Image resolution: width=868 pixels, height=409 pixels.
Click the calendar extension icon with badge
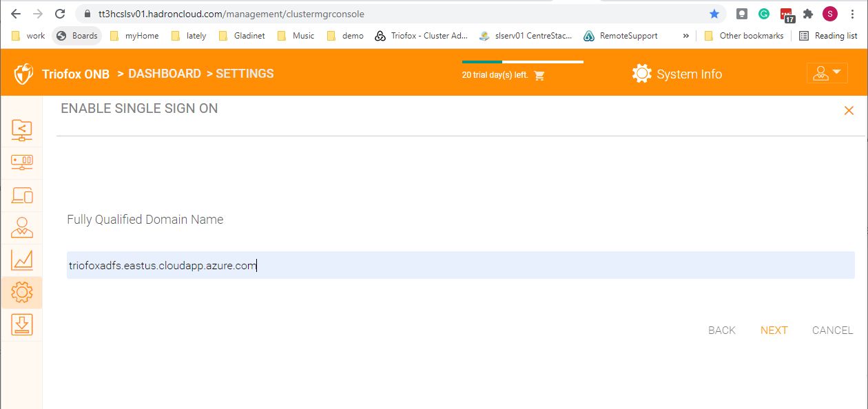coord(787,14)
